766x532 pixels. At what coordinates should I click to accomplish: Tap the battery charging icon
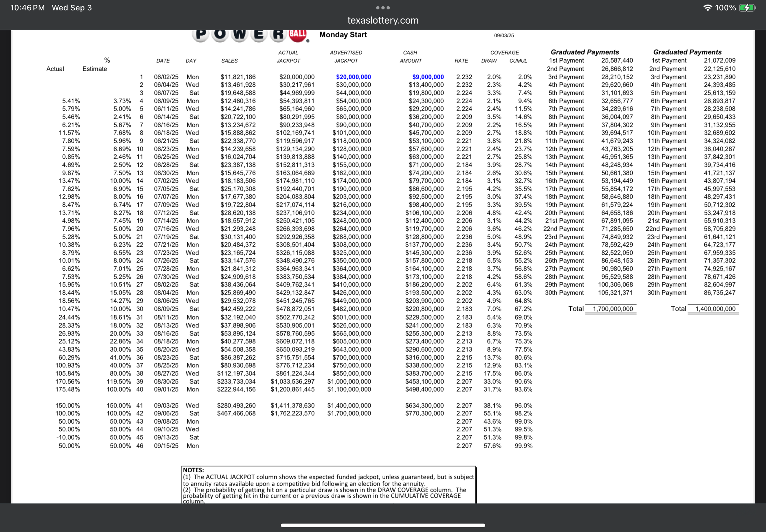pos(747,8)
